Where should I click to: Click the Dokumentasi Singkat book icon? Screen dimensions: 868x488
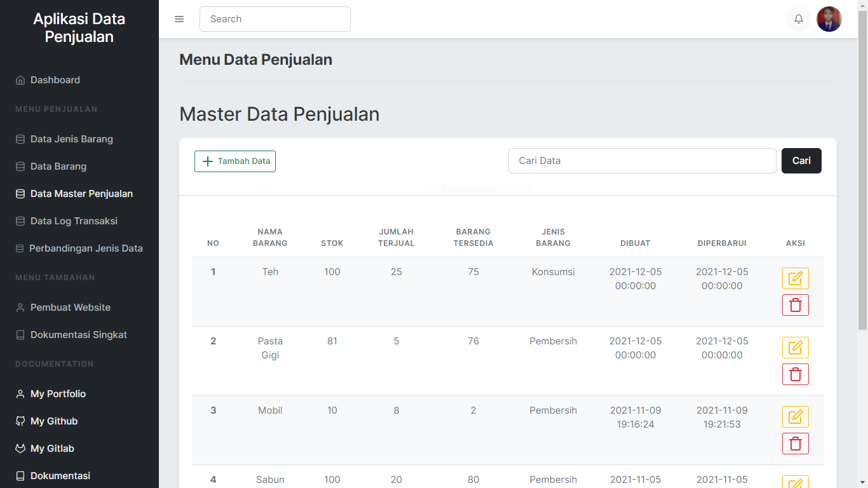point(20,335)
